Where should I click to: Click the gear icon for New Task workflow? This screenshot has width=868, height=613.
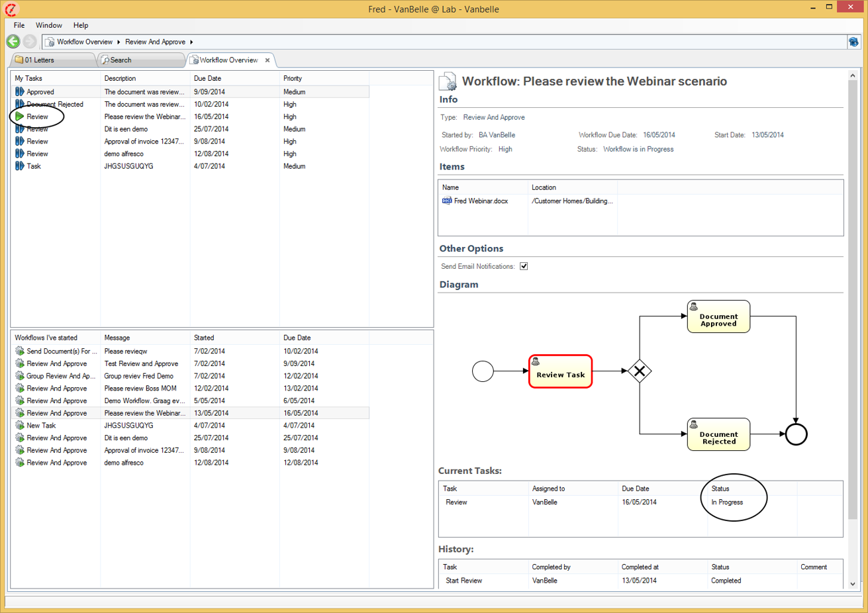tap(20, 426)
